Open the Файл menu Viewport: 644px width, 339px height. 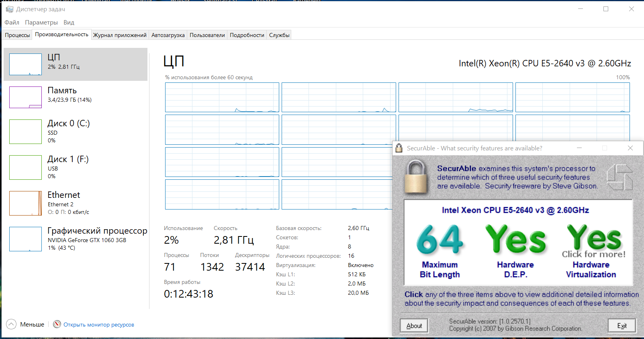point(12,23)
